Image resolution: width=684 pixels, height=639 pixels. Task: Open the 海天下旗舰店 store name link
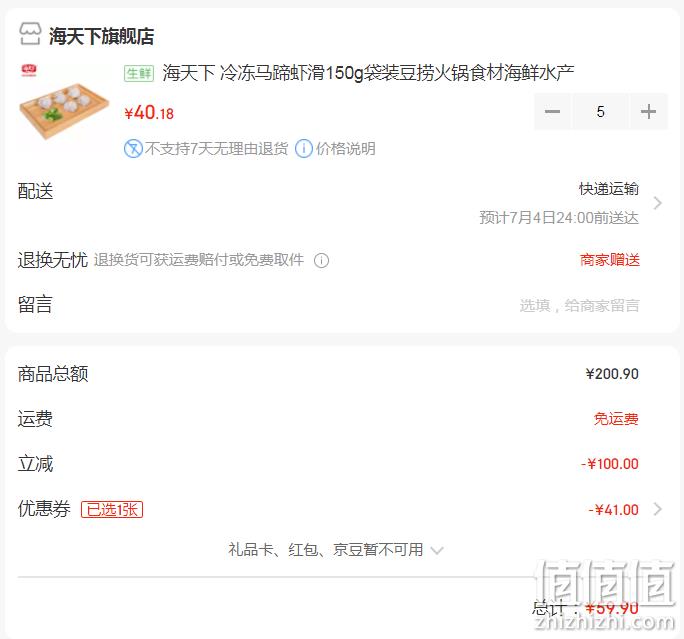tap(101, 36)
